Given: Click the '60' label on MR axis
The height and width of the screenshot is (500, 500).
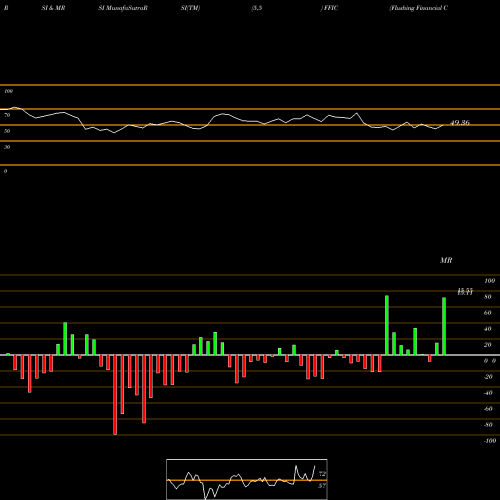Looking at the screenshot, I should [x=488, y=313].
